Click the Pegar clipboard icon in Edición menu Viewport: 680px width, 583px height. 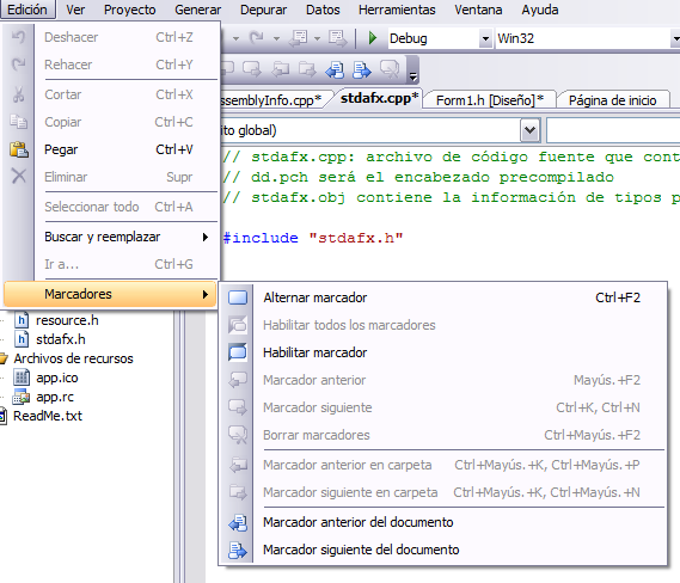[x=19, y=149]
